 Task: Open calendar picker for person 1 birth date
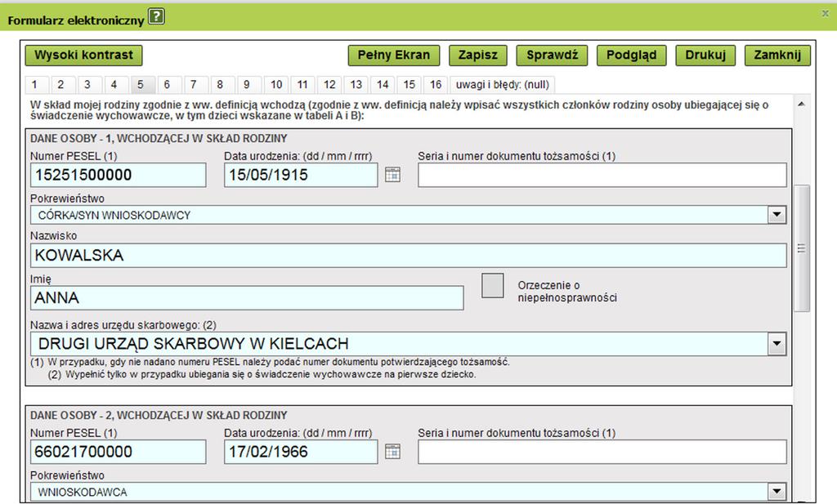click(x=392, y=175)
